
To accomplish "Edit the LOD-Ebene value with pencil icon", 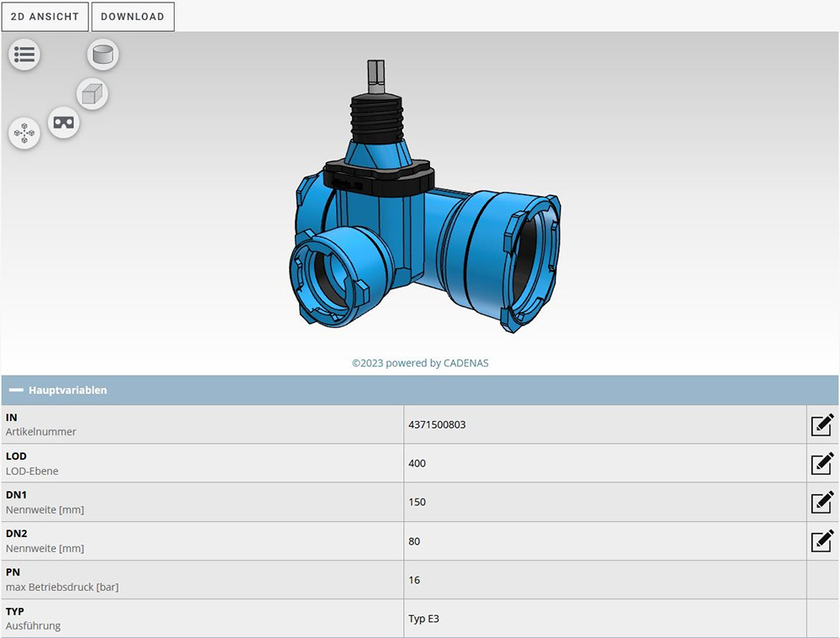I will pos(822,463).
